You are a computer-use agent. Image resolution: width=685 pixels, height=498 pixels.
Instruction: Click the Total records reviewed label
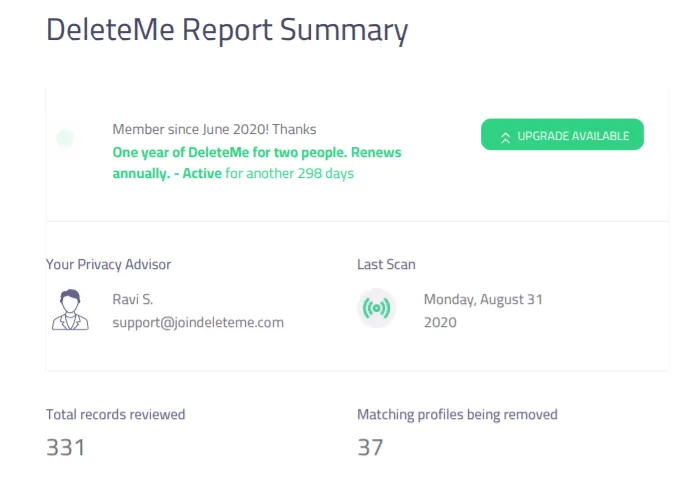116,414
